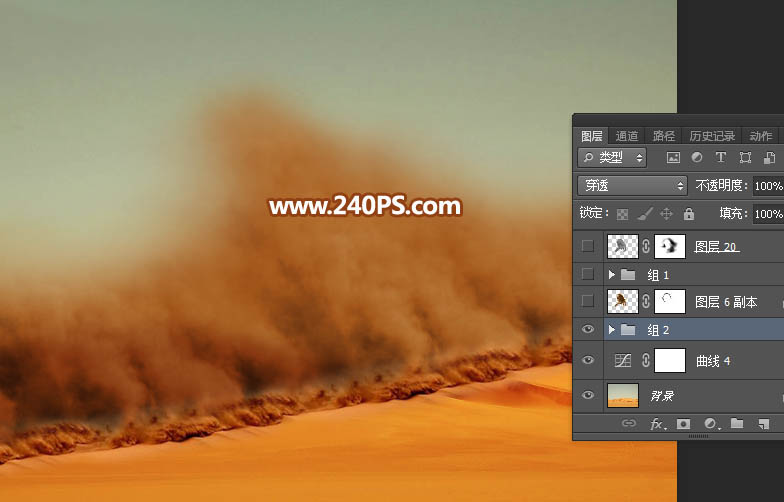Hide 曲线 4 layer via eye icon
This screenshot has height=502, width=784.
point(588,360)
